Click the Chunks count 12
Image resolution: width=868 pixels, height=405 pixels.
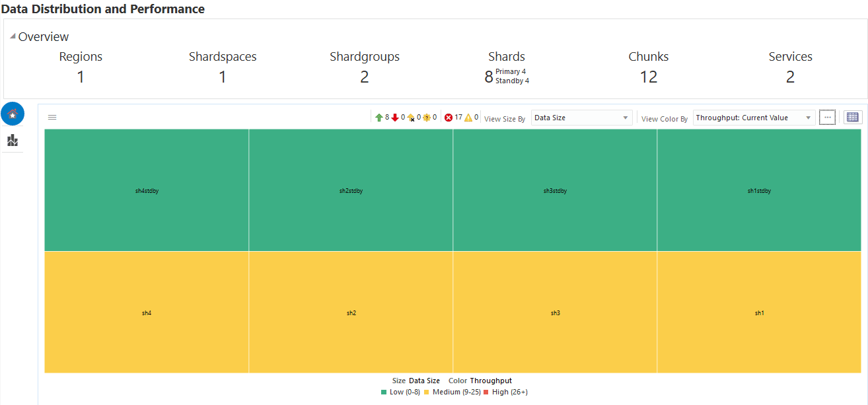pos(648,77)
